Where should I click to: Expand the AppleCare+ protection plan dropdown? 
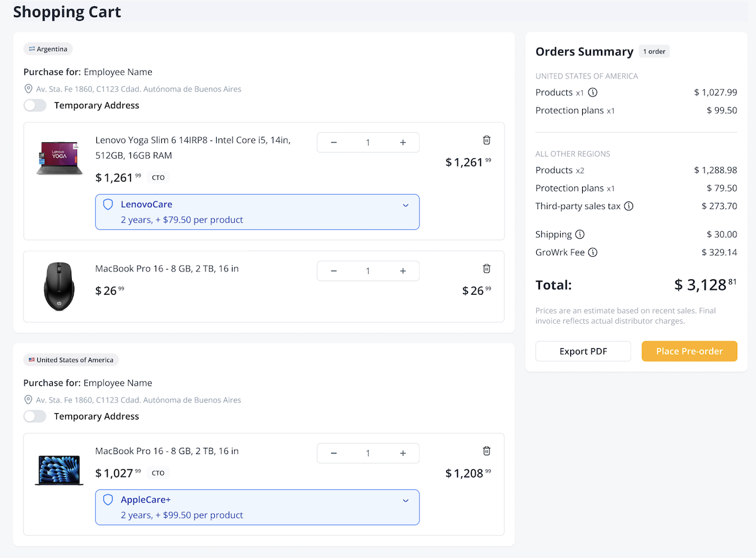pos(406,501)
